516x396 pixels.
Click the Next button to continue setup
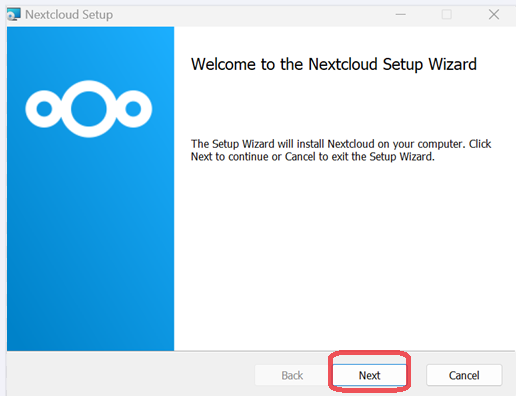369,375
